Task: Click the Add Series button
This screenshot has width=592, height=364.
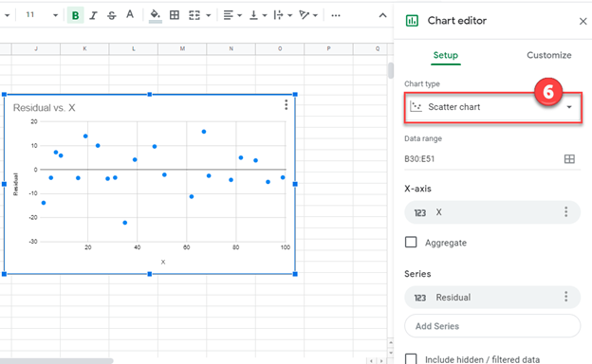Action: pos(492,326)
